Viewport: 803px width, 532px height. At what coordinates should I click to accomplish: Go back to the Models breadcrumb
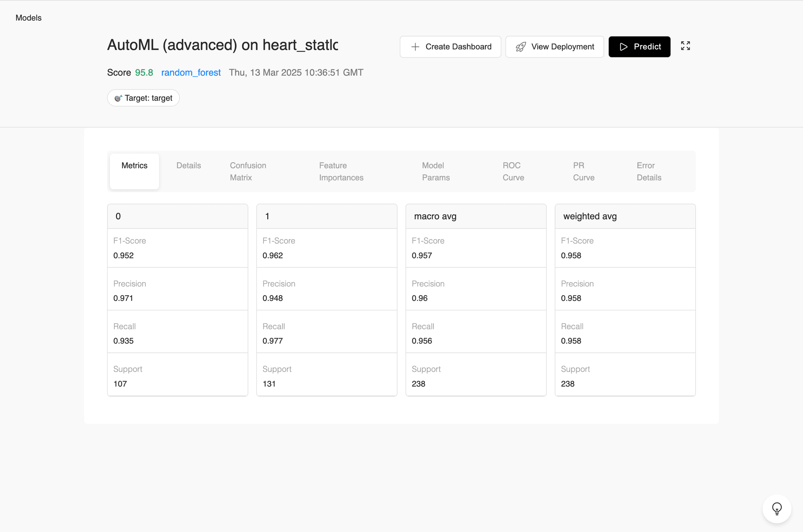(28, 18)
